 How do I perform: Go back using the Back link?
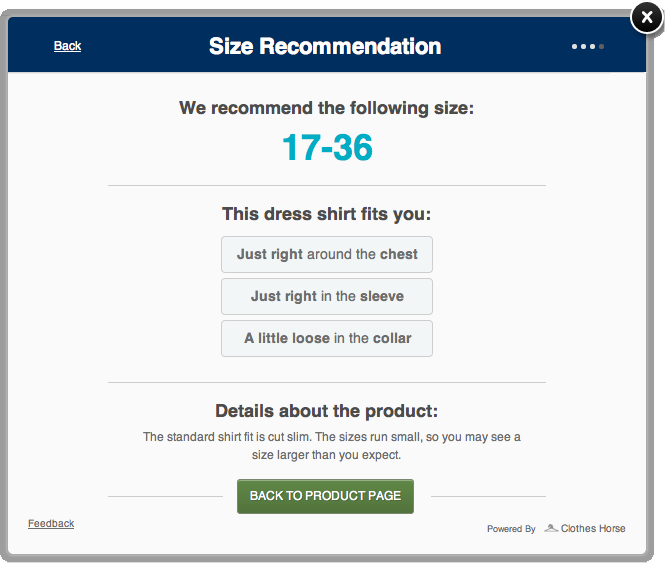[68, 46]
